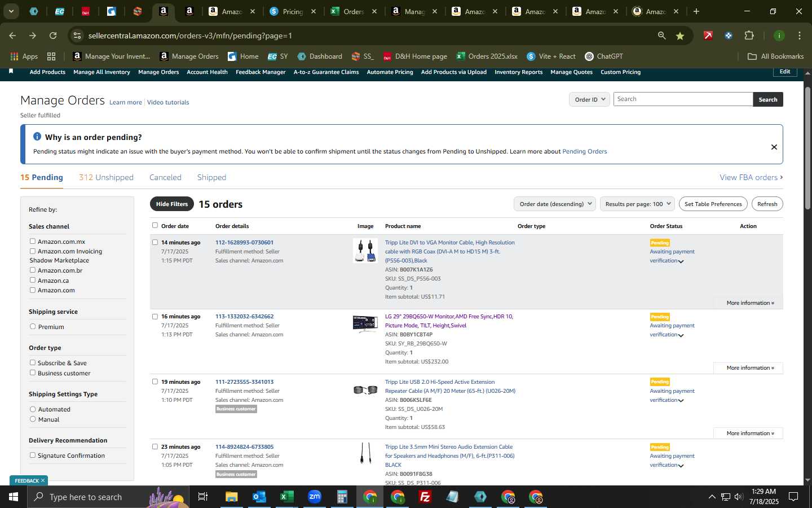Viewport: 812px width, 508px height.
Task: Click the Tripp Lite DVI cable product image
Action: pyautogui.click(x=365, y=251)
